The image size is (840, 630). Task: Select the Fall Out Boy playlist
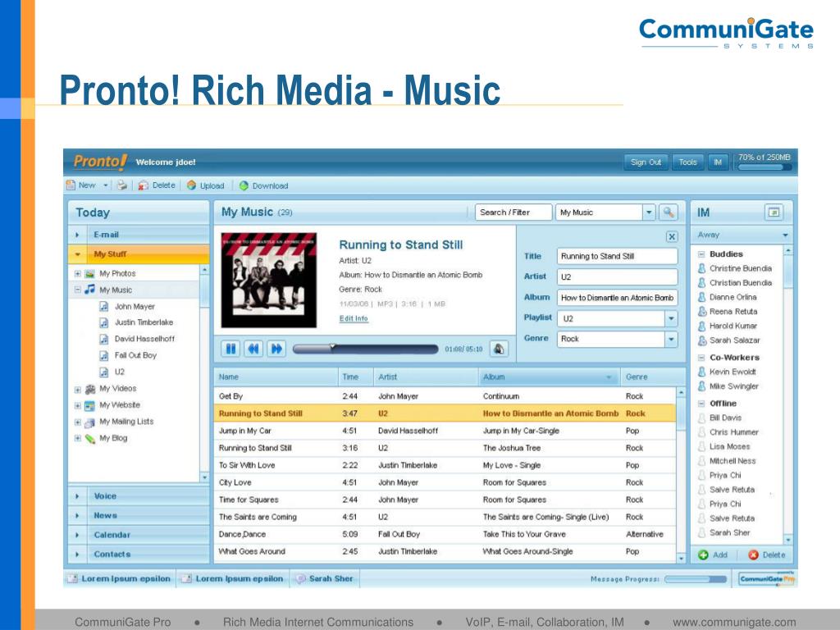point(135,355)
